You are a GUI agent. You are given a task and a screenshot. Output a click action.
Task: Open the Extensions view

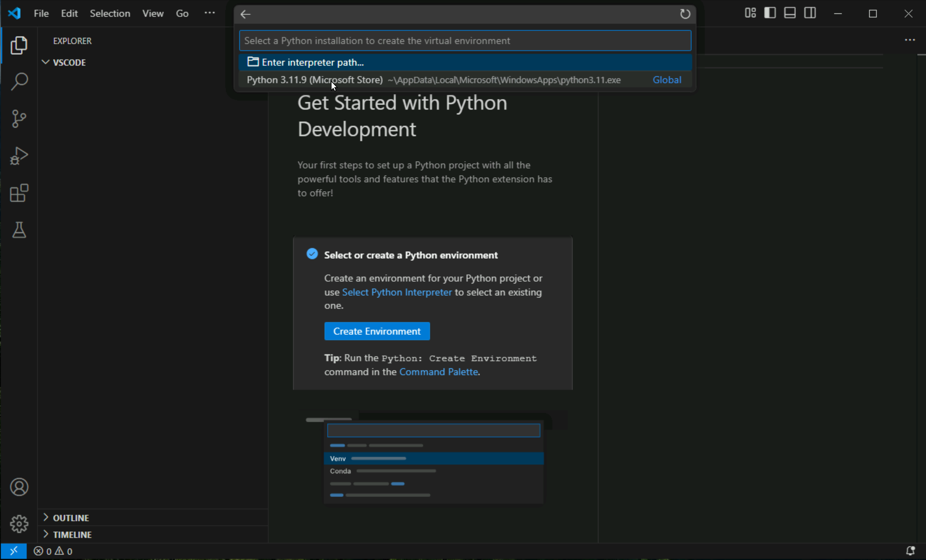coord(19,193)
